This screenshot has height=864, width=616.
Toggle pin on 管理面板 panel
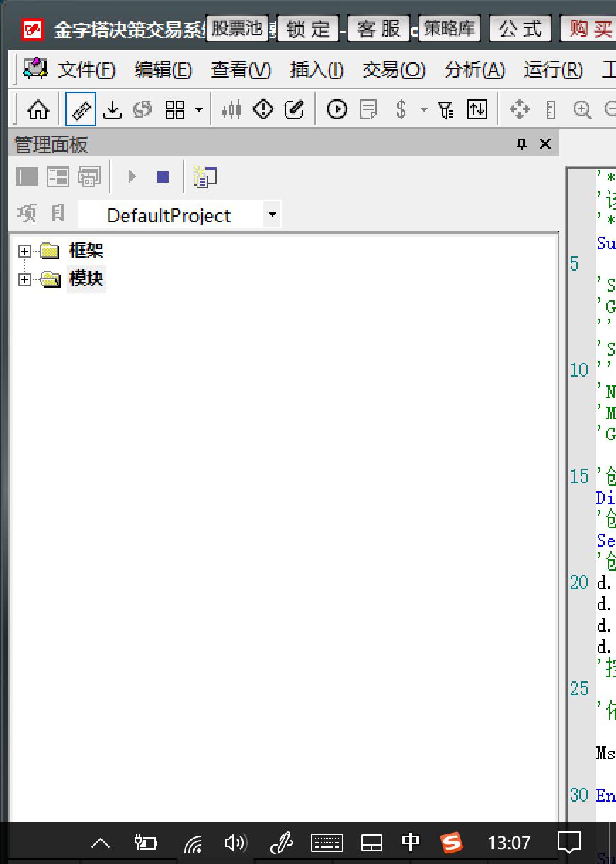pyautogui.click(x=522, y=144)
